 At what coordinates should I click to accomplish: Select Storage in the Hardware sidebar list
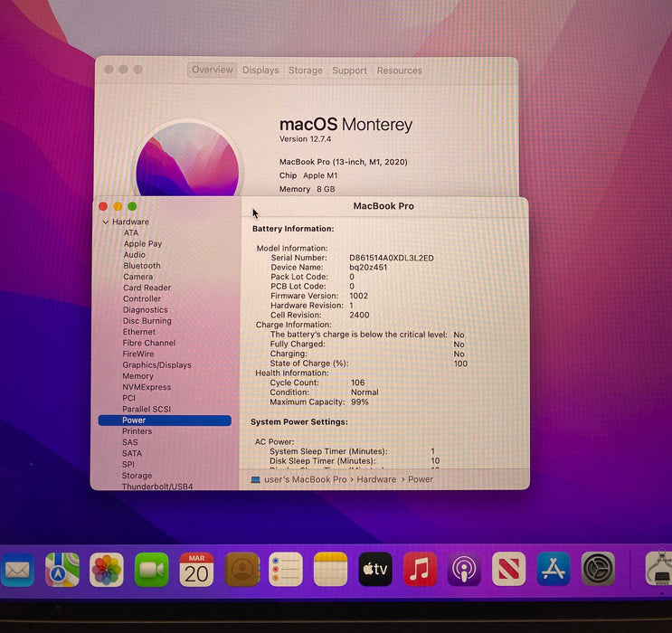click(137, 476)
